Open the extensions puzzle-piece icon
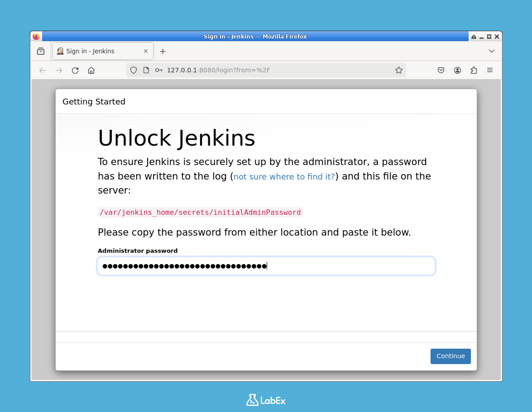532x412 pixels. (x=474, y=70)
